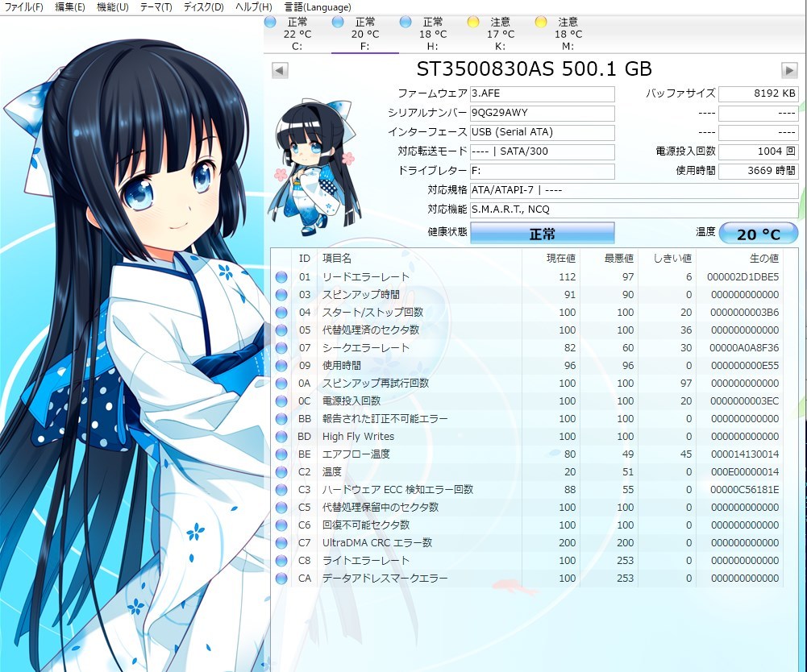
Task: Click the serial number field 9QG29AWY
Action: coord(543,113)
